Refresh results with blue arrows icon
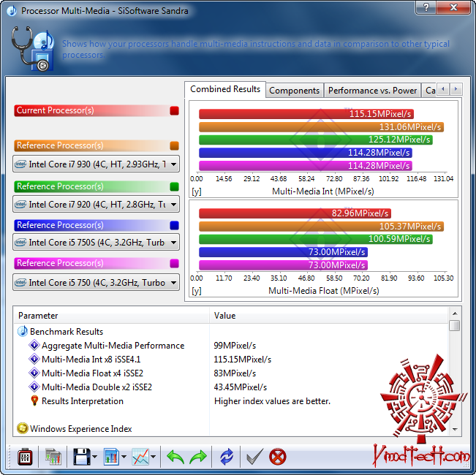This screenshot has width=476, height=475. pyautogui.click(x=227, y=457)
